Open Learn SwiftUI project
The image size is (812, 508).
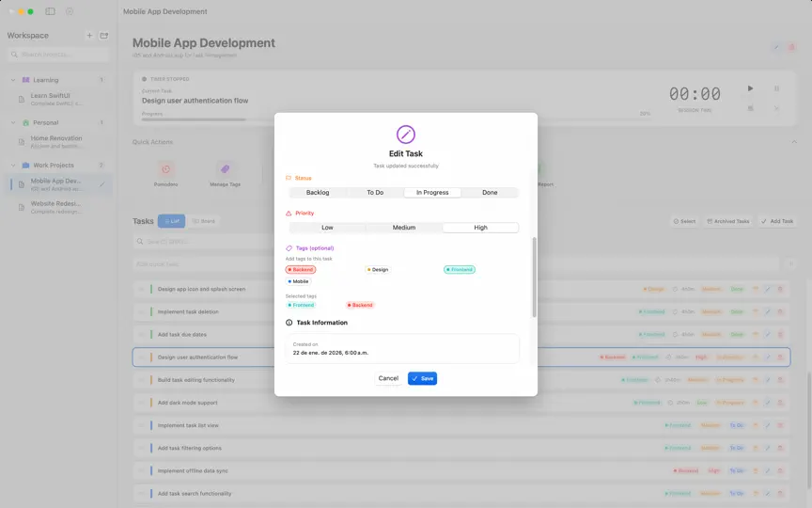coord(57,99)
